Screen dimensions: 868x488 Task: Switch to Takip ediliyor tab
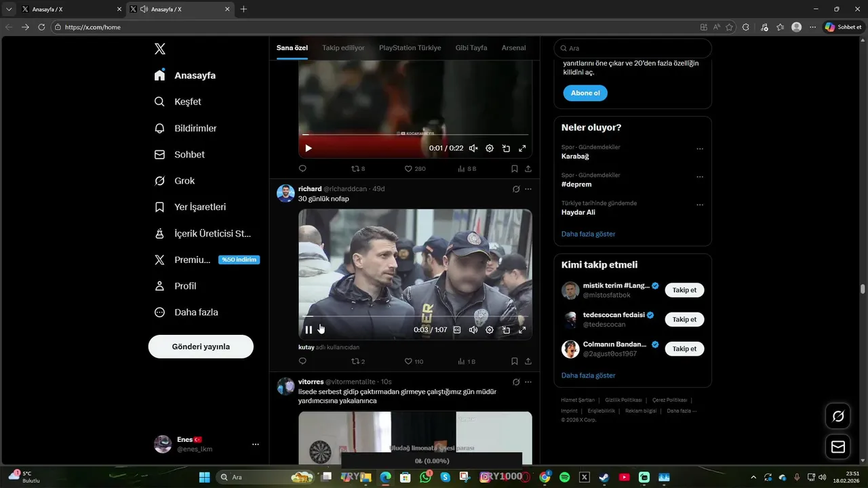[x=343, y=48]
